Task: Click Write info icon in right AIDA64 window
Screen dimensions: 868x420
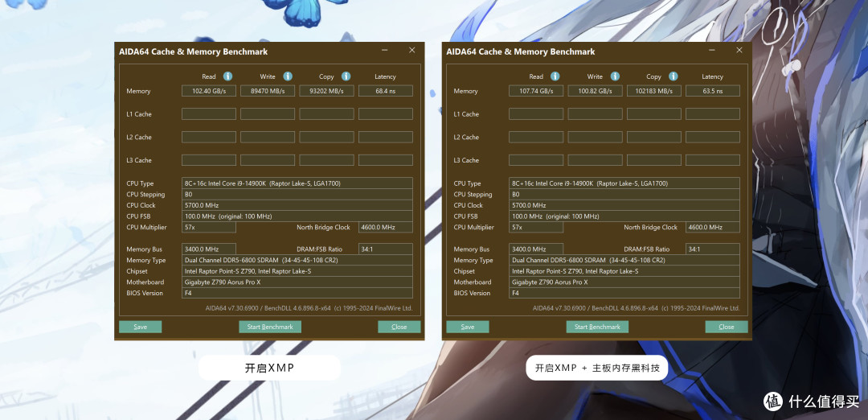Action: 615,76
